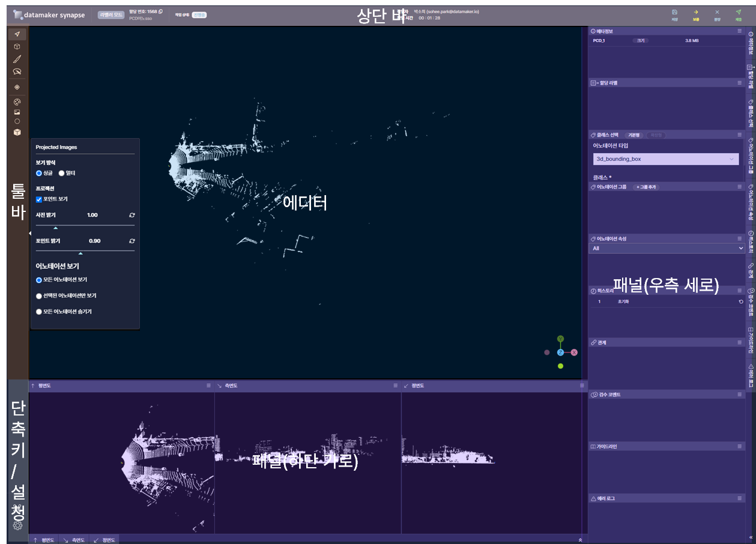Viewport: 756px width, 544px height.
Task: Click the projected image icon in toolbar
Action: coord(17,112)
